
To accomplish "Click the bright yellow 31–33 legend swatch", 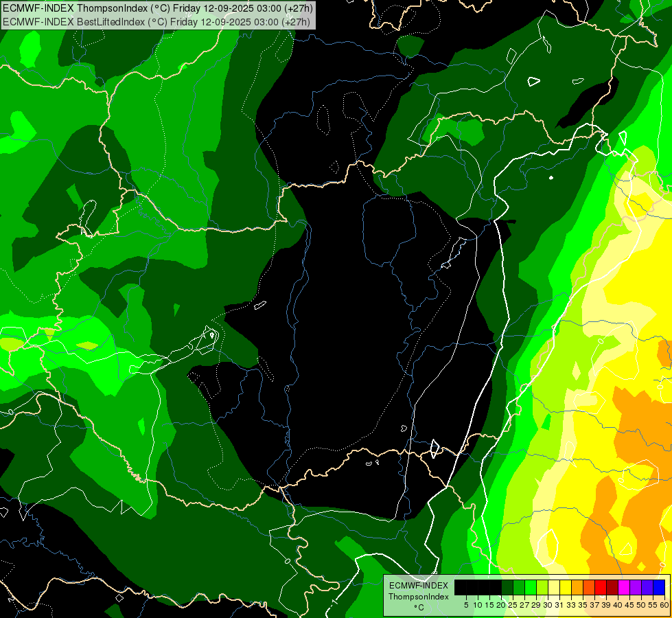I will [566, 587].
